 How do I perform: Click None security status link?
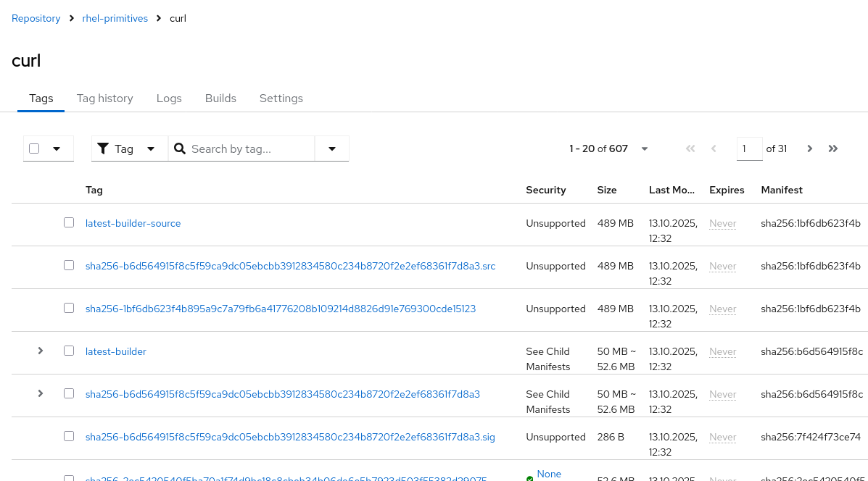[549, 474]
